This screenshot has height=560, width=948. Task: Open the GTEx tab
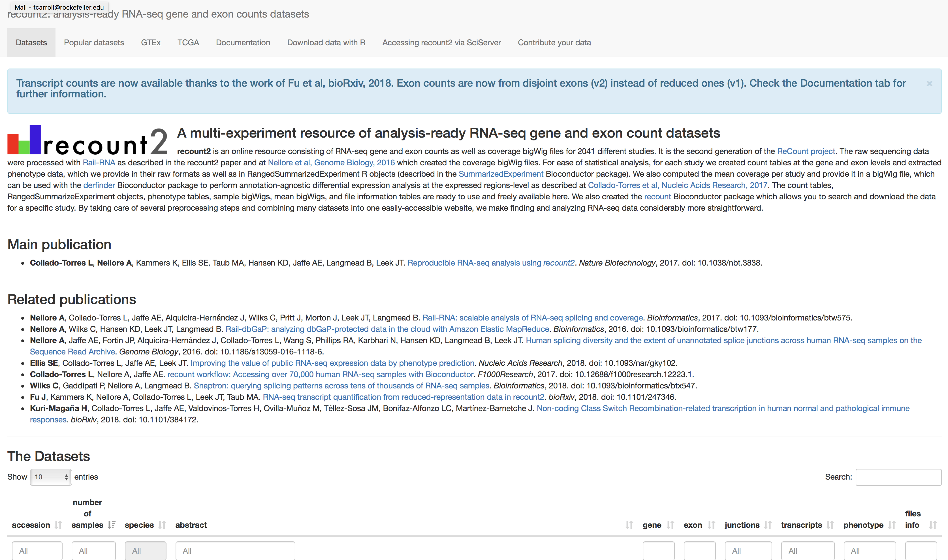point(151,43)
